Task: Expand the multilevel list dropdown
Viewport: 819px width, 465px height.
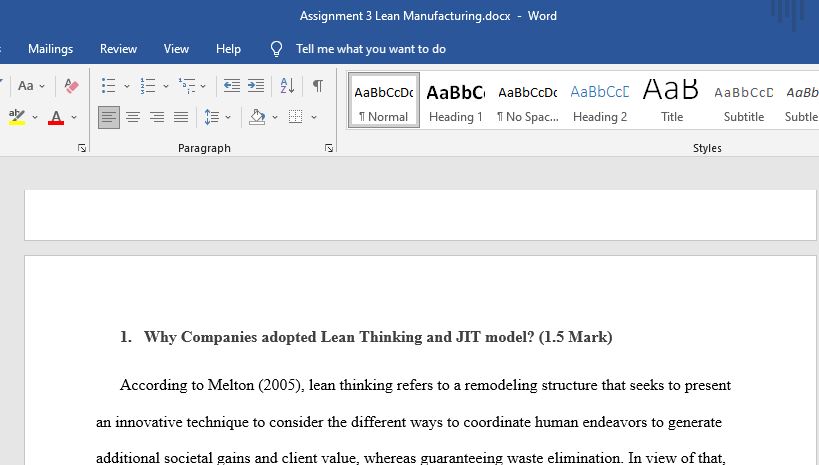Action: point(203,86)
